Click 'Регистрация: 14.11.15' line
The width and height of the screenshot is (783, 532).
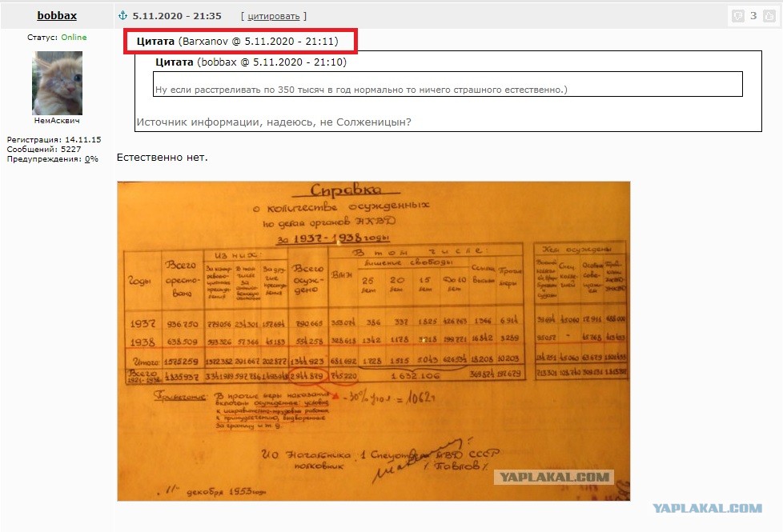pyautogui.click(x=54, y=140)
